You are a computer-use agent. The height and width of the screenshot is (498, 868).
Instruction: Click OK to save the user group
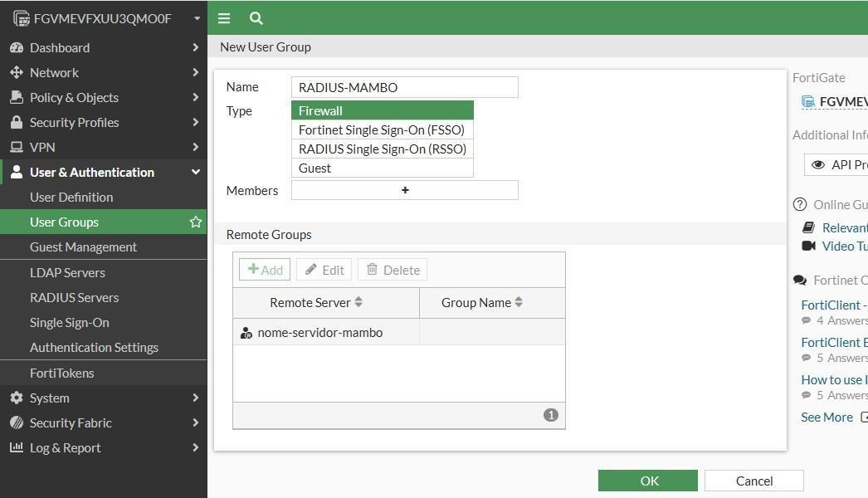tap(647, 481)
